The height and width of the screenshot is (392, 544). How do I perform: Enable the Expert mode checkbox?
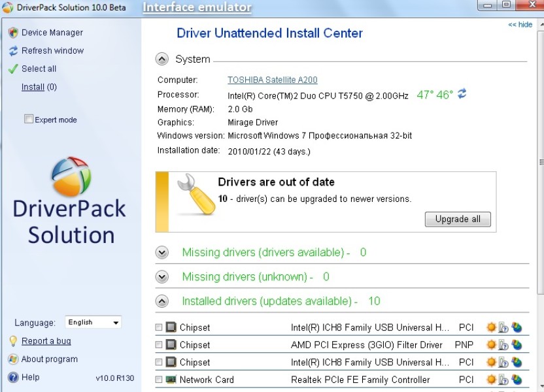pos(29,119)
